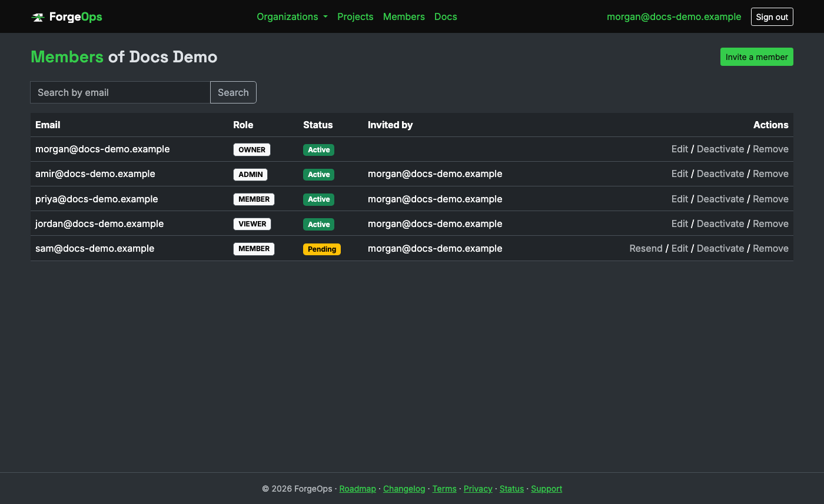Edit the jordan@docs-demo.example member
The height and width of the screenshot is (504, 824).
(680, 223)
